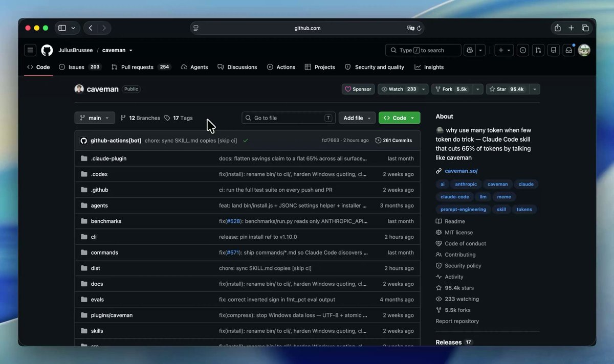This screenshot has height=364, width=614.
Task: Switch to Security and quality tab
Action: point(375,67)
